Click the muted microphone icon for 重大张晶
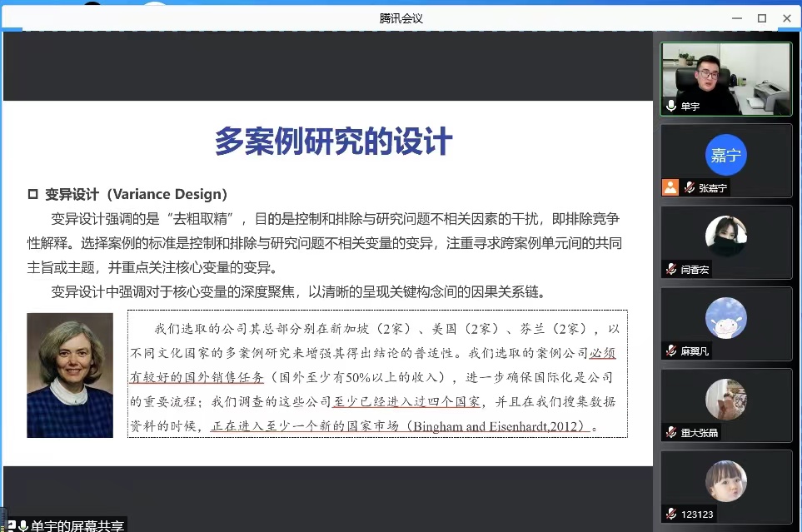 pyautogui.click(x=671, y=432)
